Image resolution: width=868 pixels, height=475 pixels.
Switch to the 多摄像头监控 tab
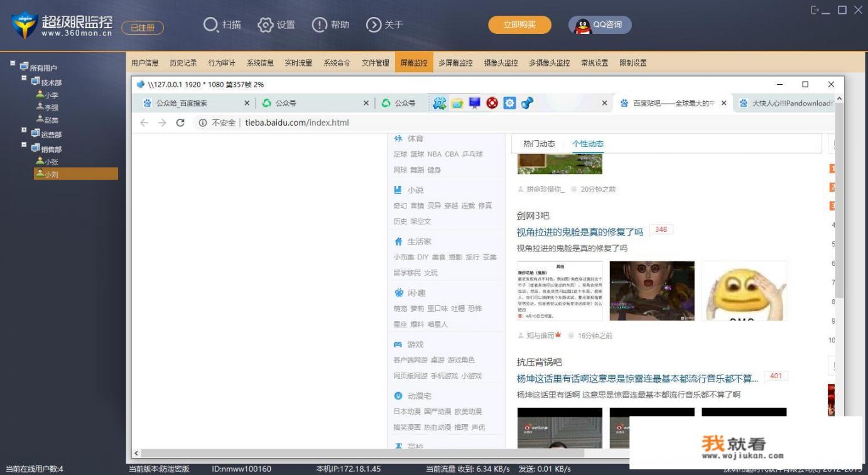pyautogui.click(x=550, y=63)
